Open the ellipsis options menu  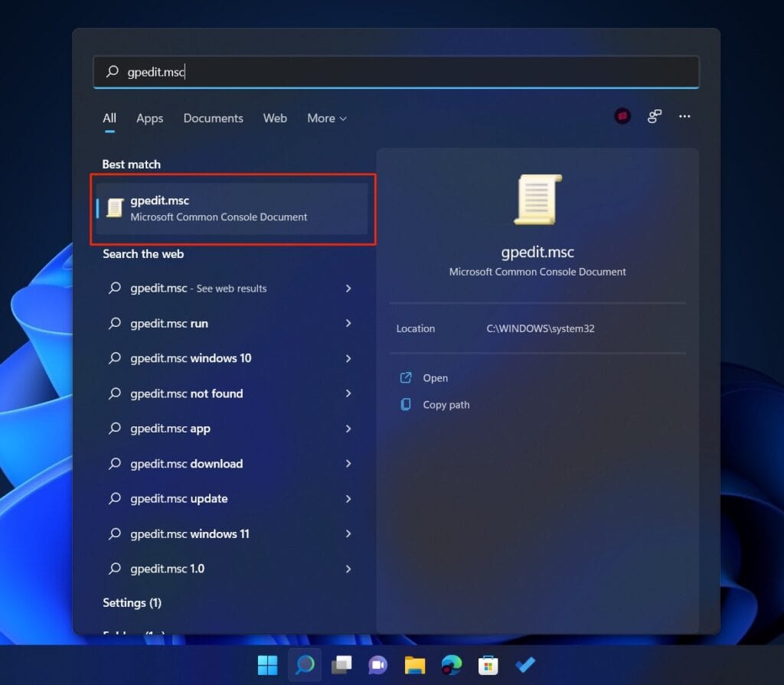[x=684, y=116]
